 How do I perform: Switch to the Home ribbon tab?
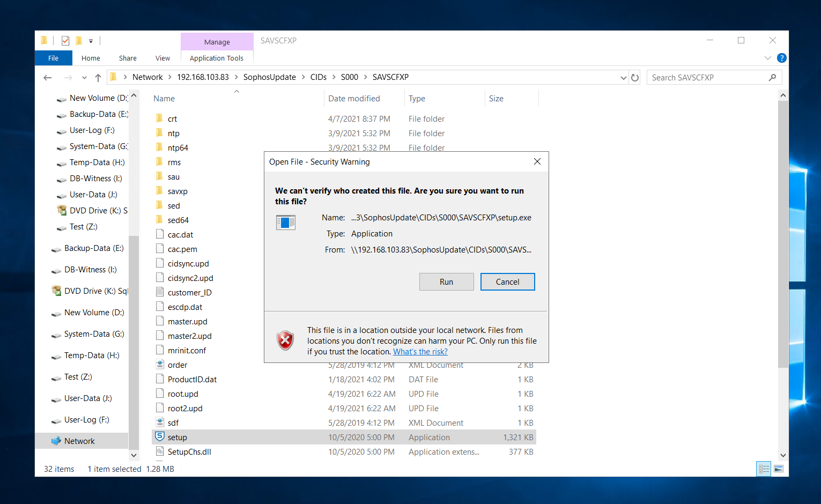91,58
